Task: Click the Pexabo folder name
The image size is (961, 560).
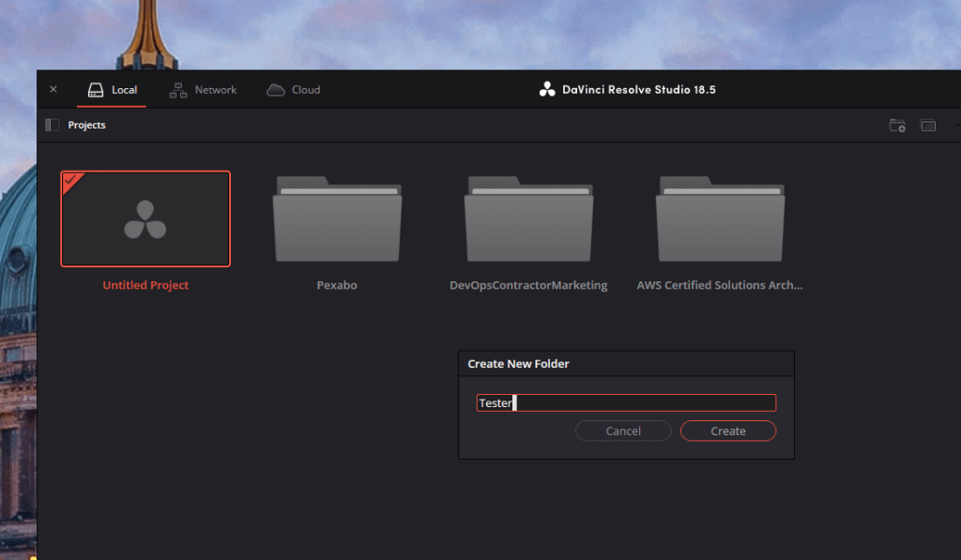Action: (337, 285)
